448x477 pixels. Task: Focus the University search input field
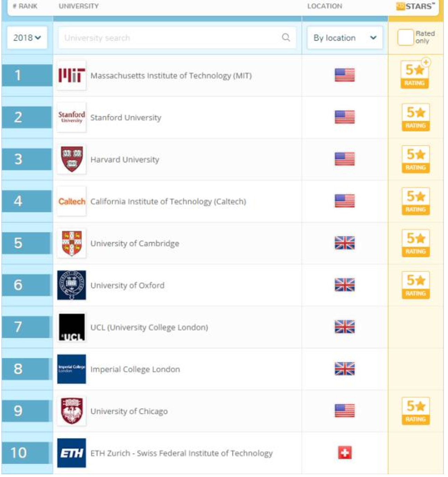coord(169,38)
